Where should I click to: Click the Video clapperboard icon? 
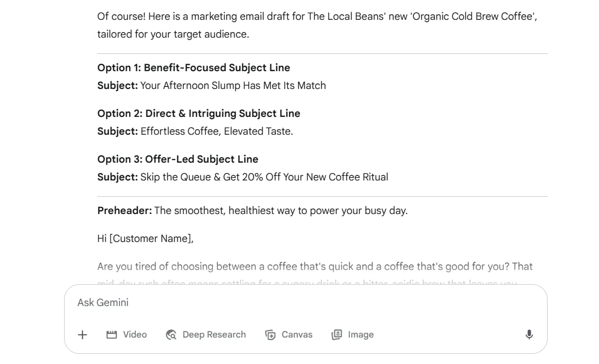111,335
